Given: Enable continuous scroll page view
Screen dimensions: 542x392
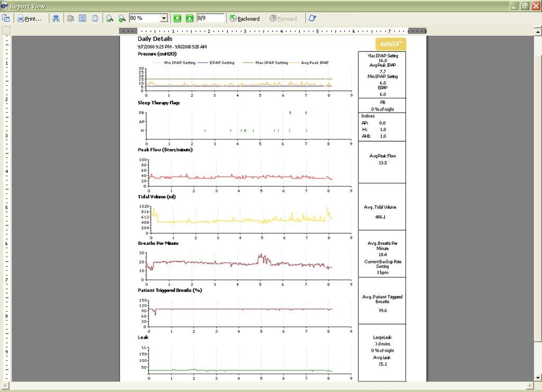Looking at the screenshot, I should [x=95, y=19].
